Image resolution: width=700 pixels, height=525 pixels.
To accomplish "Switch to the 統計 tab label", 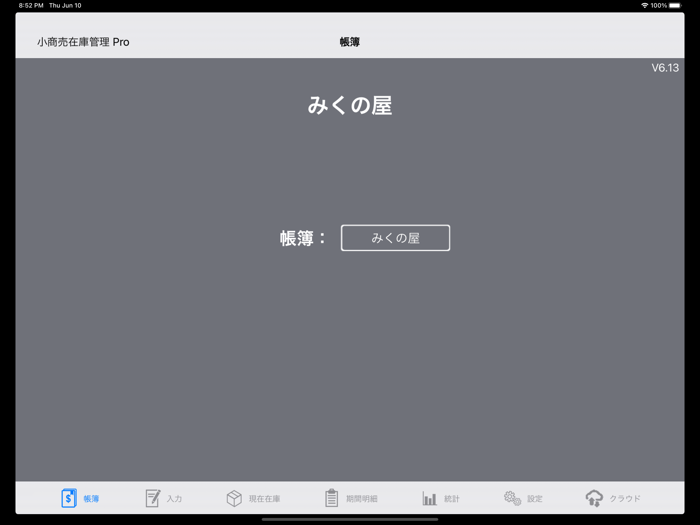I will click(452, 499).
